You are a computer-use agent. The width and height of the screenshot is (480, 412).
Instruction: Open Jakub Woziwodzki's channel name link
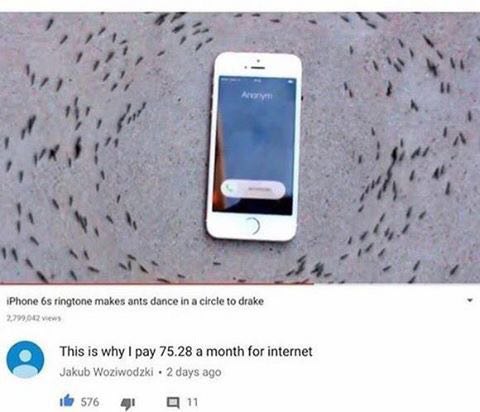coord(106,372)
